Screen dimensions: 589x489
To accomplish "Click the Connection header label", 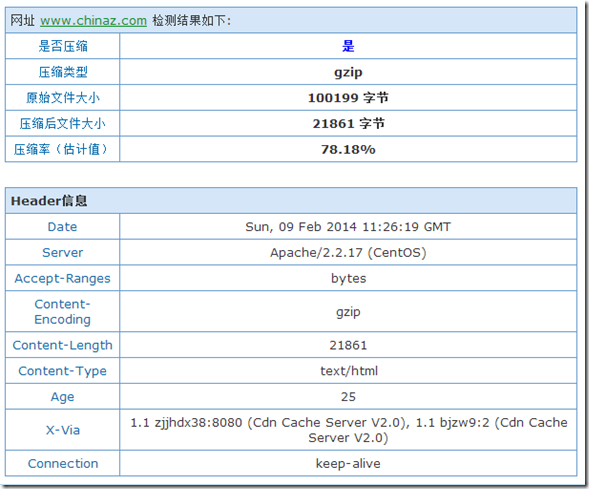I will pos(63,463).
